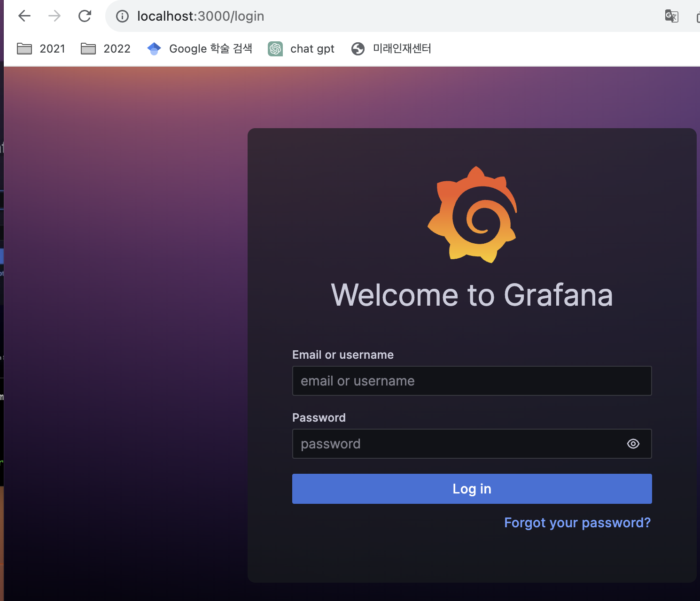Click the browser forward arrow
This screenshot has width=700, height=601.
click(54, 16)
